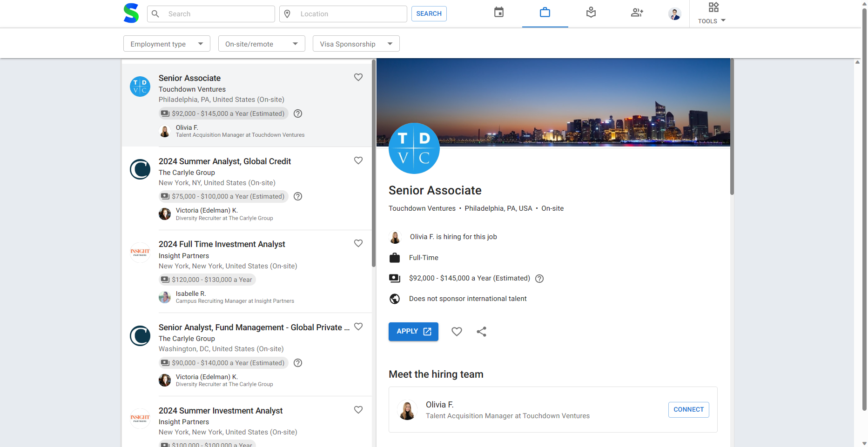Click Victoria (Edelman) K. avatar on Fund Management card
This screenshot has height=447, width=868.
click(x=165, y=380)
